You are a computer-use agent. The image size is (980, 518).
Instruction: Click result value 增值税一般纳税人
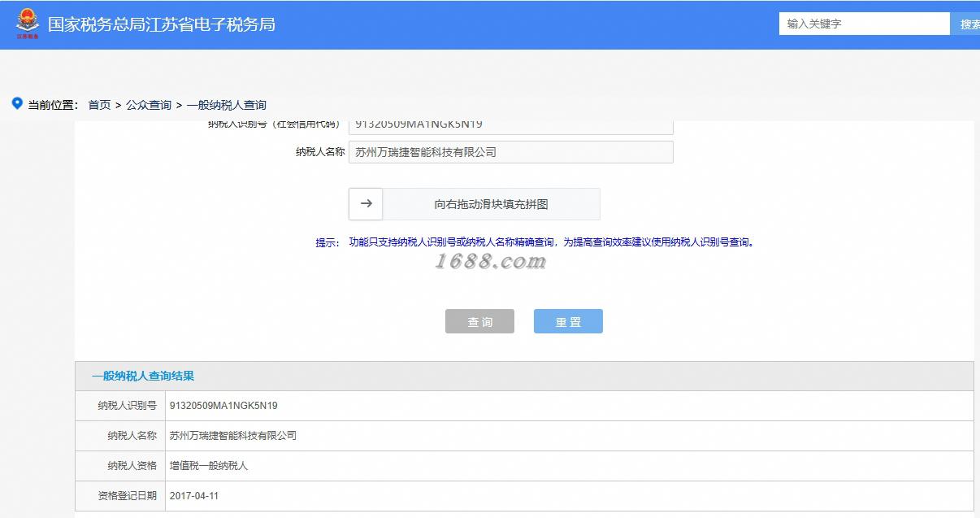coord(209,465)
